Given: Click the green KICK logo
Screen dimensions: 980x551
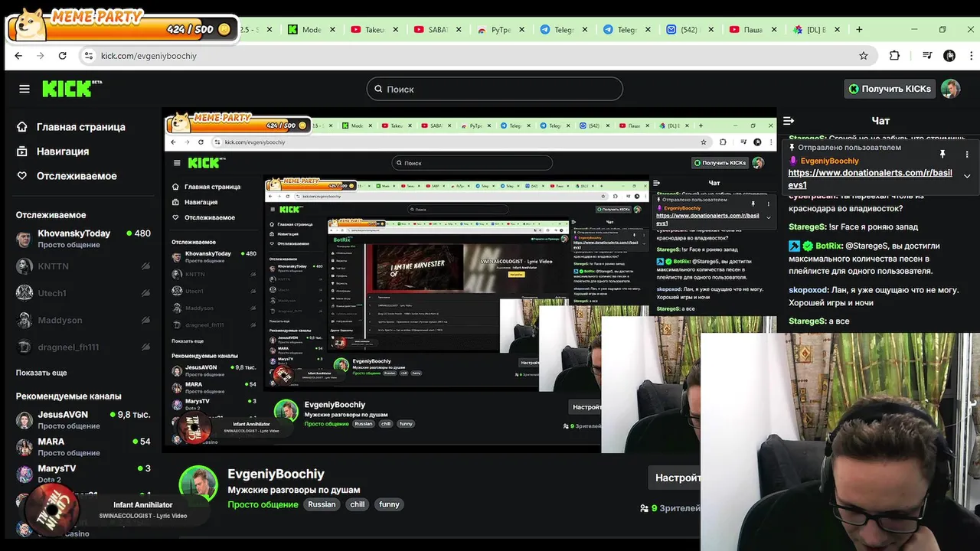Looking at the screenshot, I should pyautogui.click(x=72, y=88).
